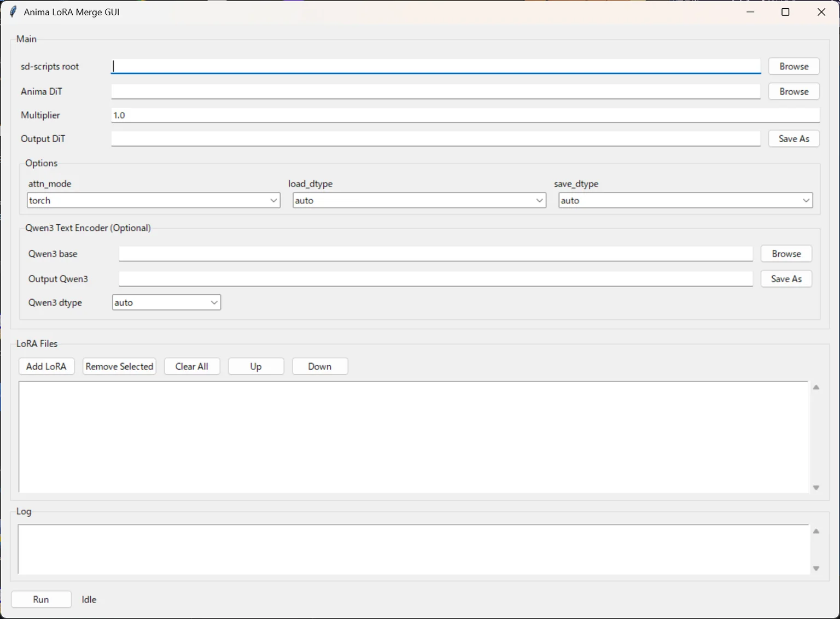Click the "Options" group label

[41, 163]
